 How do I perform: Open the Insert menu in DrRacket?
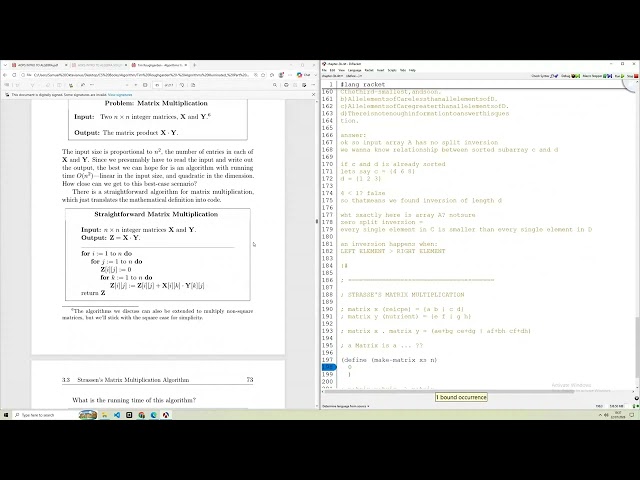pyautogui.click(x=380, y=70)
